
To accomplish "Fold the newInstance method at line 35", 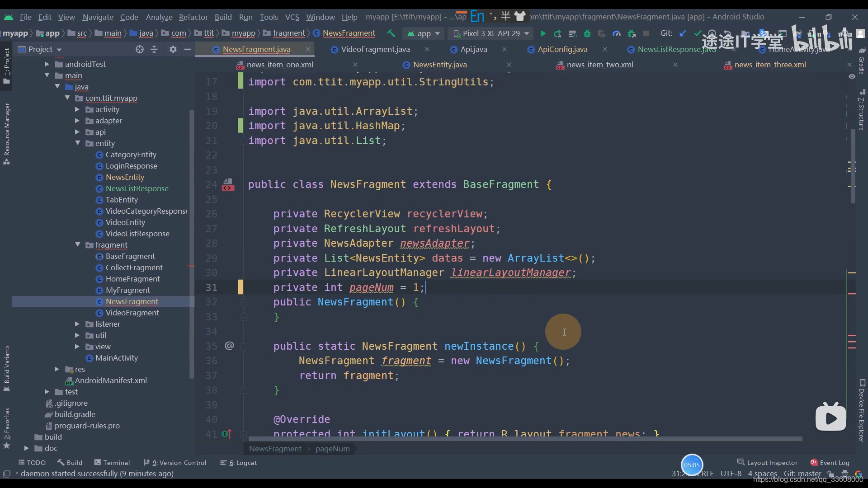I will pos(243,347).
